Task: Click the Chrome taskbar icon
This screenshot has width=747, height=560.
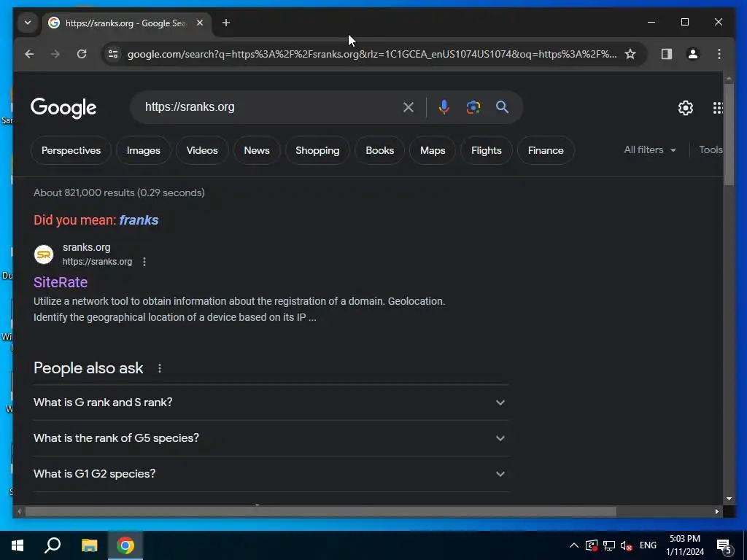Action: [125, 545]
